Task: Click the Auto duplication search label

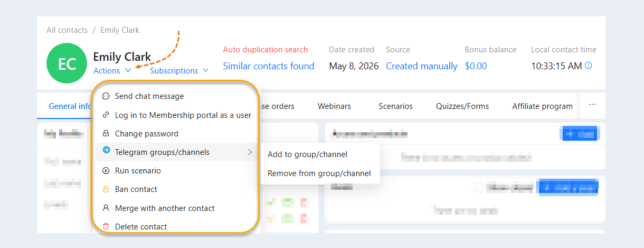Action: [x=266, y=50]
